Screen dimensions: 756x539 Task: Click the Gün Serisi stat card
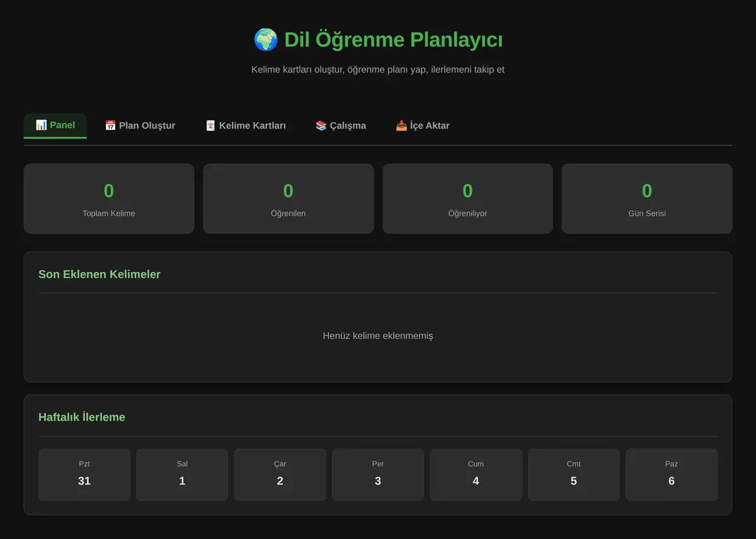click(x=647, y=199)
